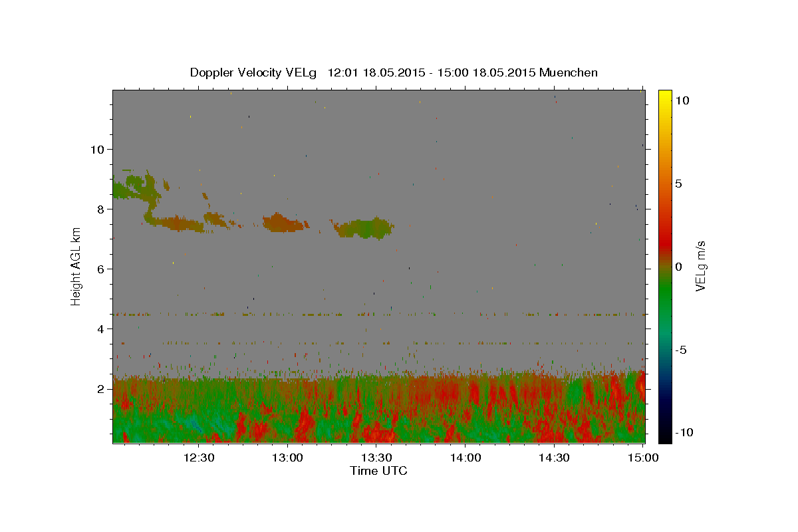
Task: Click the 13:30 time tick label
Action: (376, 458)
